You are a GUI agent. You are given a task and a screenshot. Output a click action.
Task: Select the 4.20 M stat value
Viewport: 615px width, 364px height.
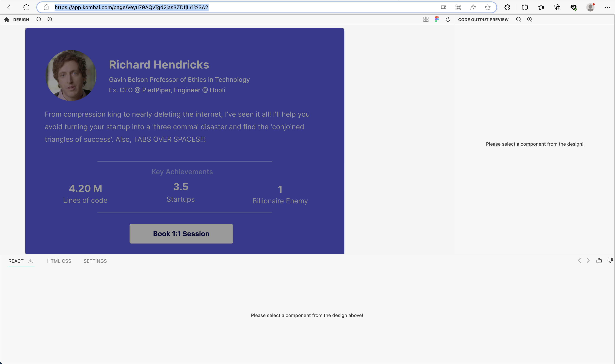point(85,189)
